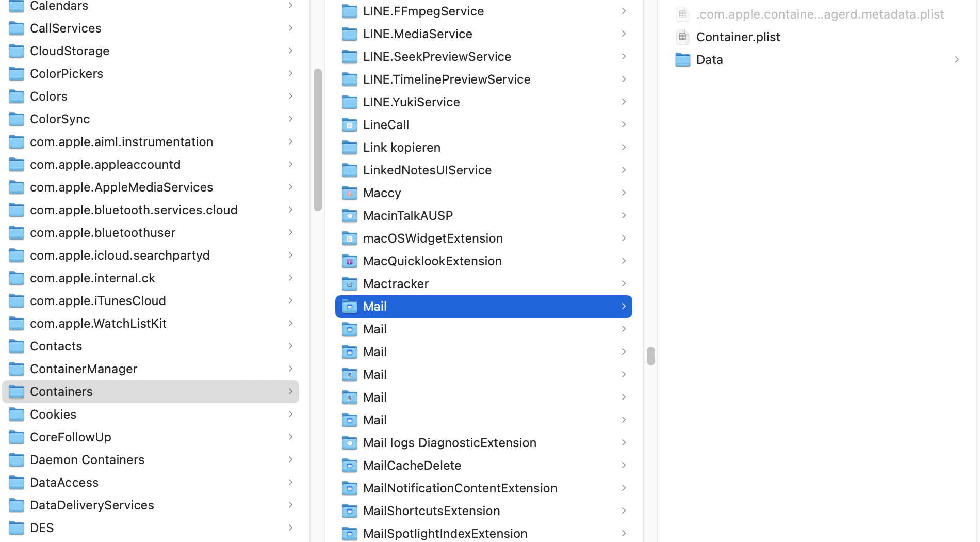
Task: Click the chevron beside the Data folder
Action: click(957, 59)
